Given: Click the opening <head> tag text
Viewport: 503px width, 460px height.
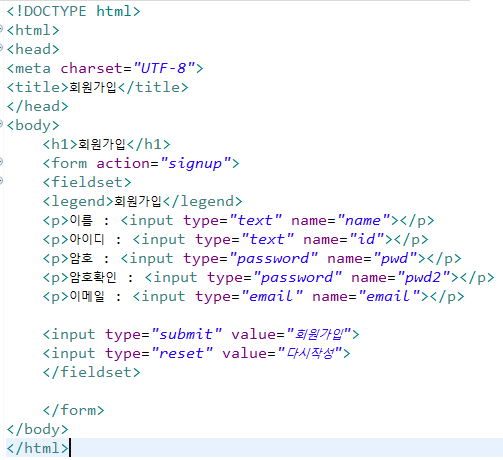Looking at the screenshot, I should [x=33, y=49].
